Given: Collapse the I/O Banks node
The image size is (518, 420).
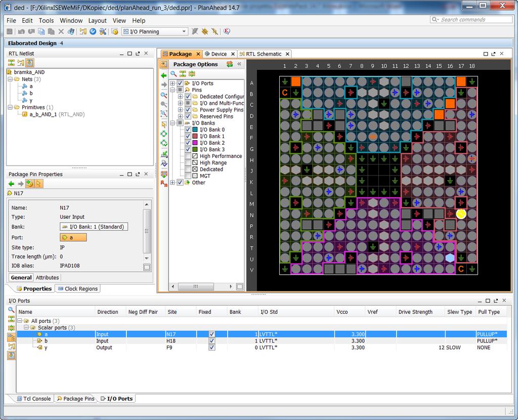Looking at the screenshot, I should [x=172, y=123].
